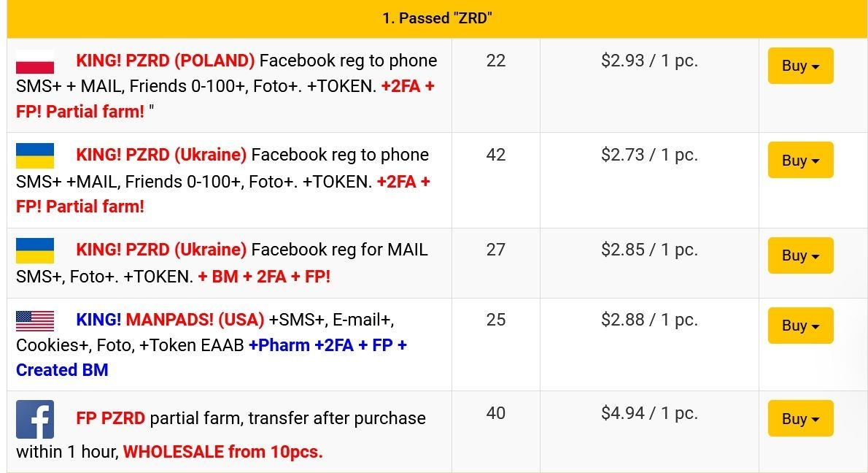Open the Buy dropdown for the Poland listing
The image size is (868, 473).
coord(800,66)
